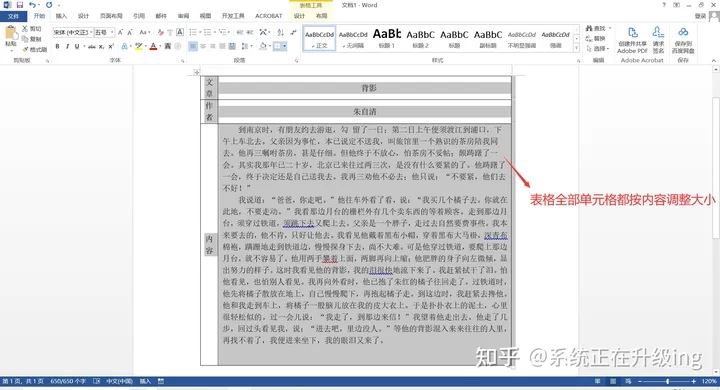Apply the Heading 2 (标题 2) style

[420, 38]
